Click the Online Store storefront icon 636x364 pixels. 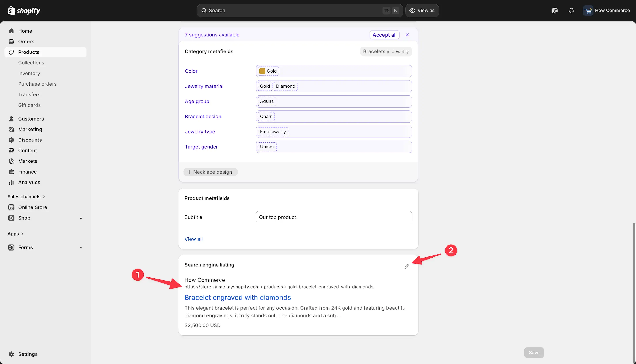pos(11,207)
